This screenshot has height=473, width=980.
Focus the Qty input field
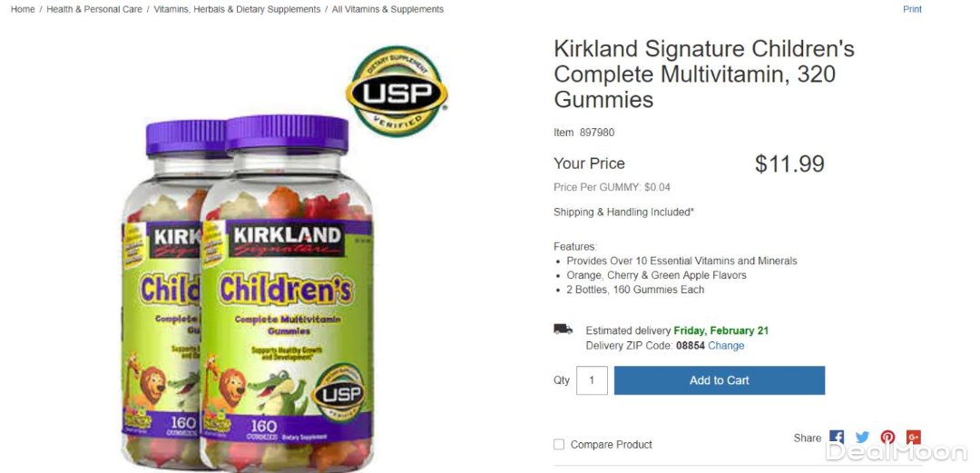pos(592,380)
